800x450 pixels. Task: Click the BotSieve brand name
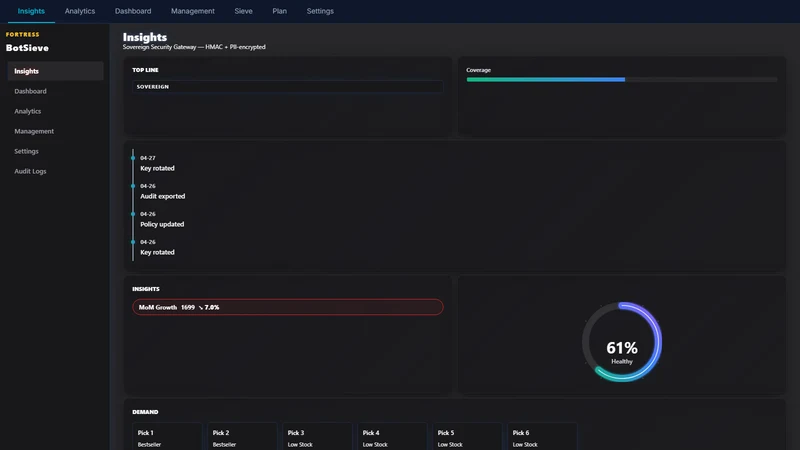click(28, 48)
